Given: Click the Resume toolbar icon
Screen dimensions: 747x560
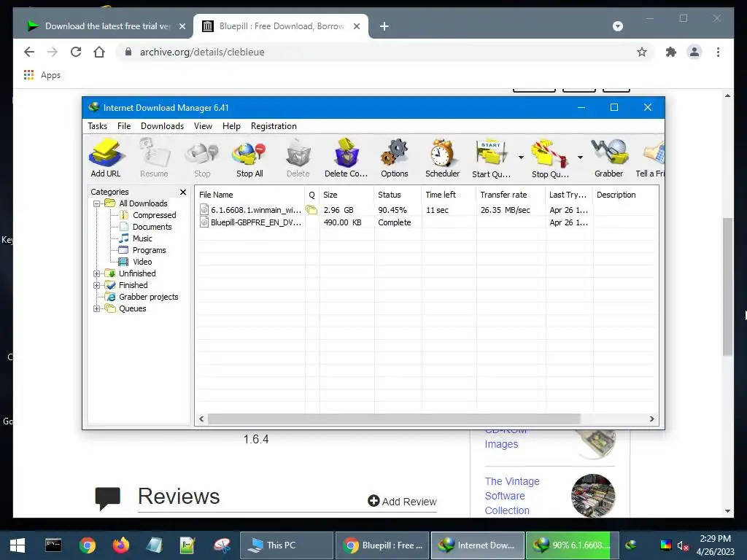Looking at the screenshot, I should point(154,158).
